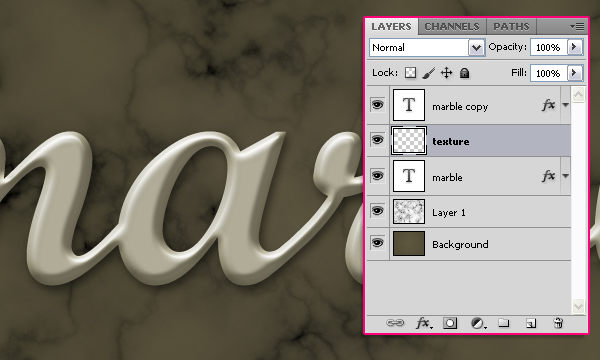The width and height of the screenshot is (600, 360).
Task: Expand the marble copy layer effects
Action: (566, 105)
